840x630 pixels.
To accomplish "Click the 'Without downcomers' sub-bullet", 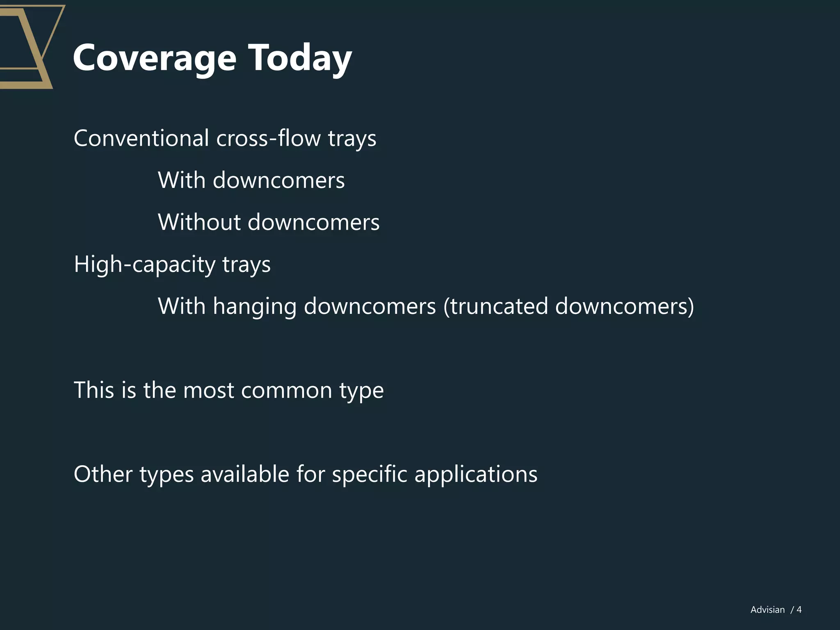I will pyautogui.click(x=269, y=222).
